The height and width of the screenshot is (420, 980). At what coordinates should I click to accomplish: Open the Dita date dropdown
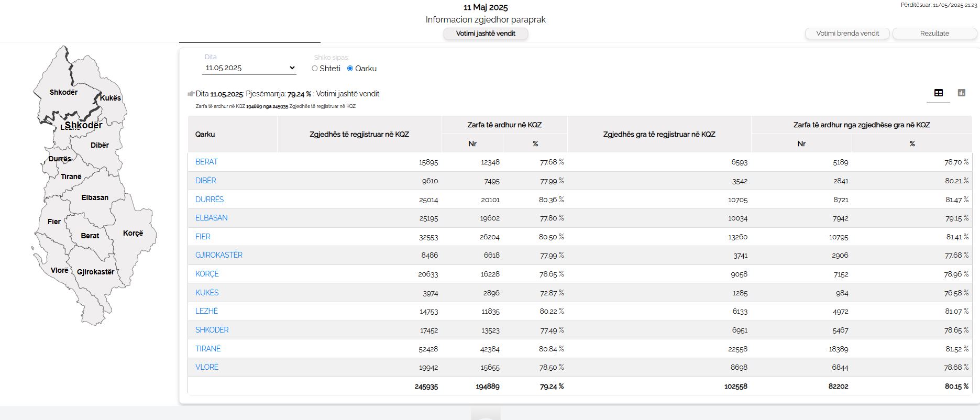pyautogui.click(x=249, y=68)
